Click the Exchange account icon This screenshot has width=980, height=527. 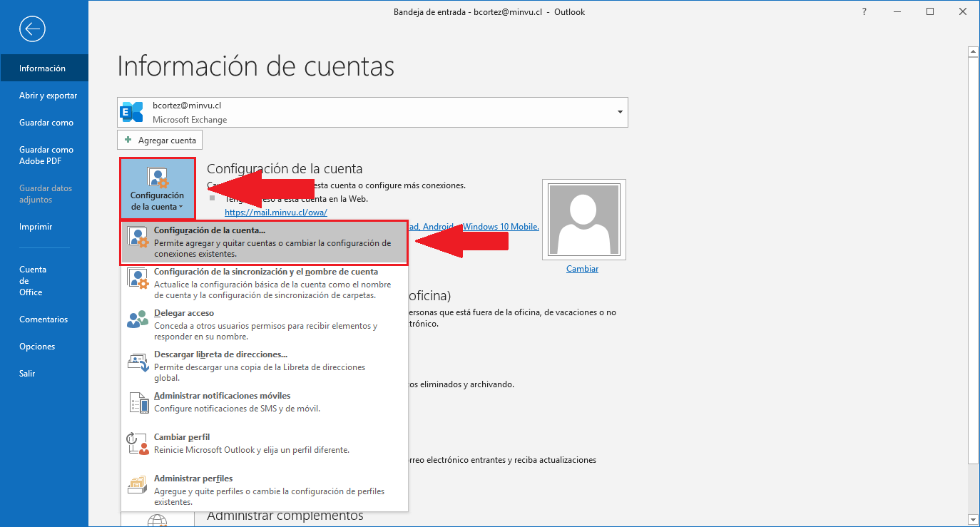[x=132, y=112]
